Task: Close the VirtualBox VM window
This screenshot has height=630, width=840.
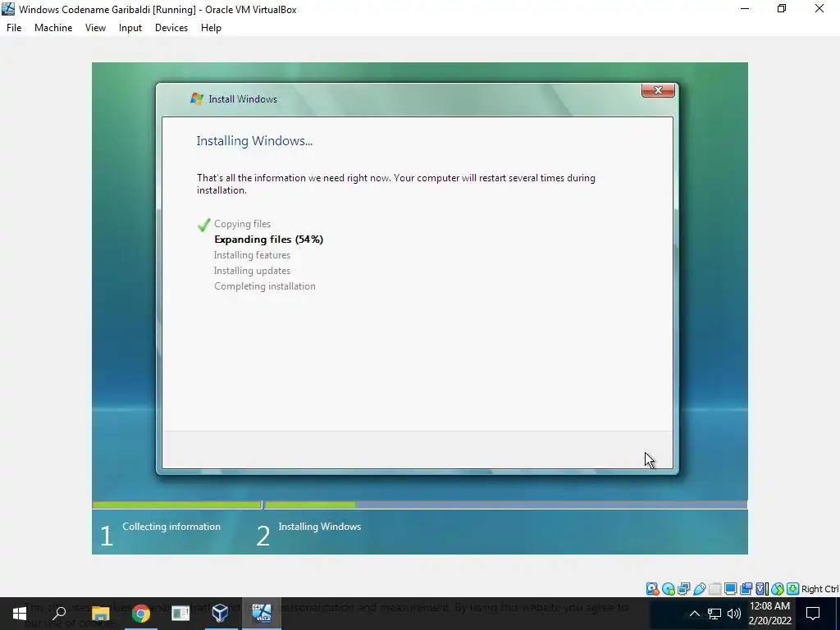Action: click(819, 8)
